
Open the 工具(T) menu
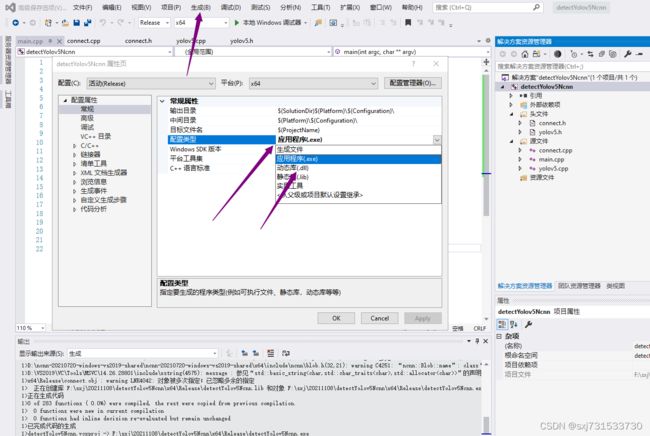(x=321, y=7)
